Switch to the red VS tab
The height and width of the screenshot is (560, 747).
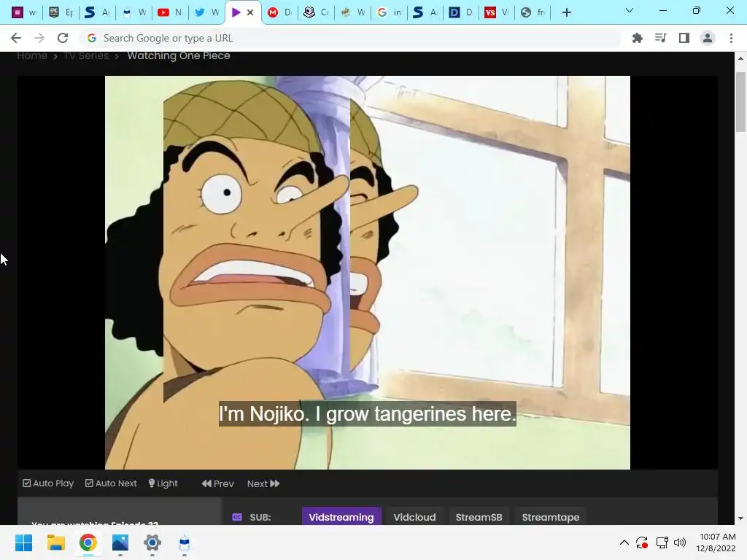[x=496, y=12]
